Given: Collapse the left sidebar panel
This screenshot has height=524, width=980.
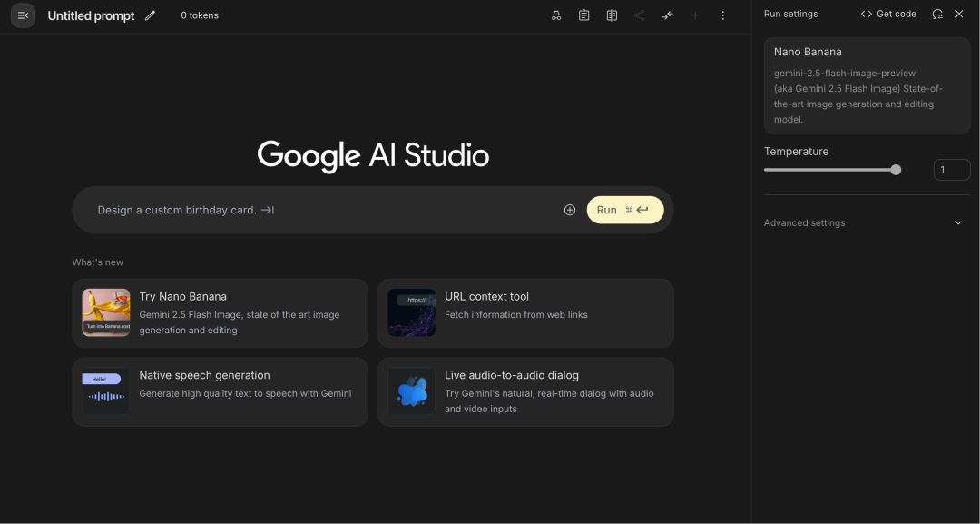Looking at the screenshot, I should [x=23, y=15].
